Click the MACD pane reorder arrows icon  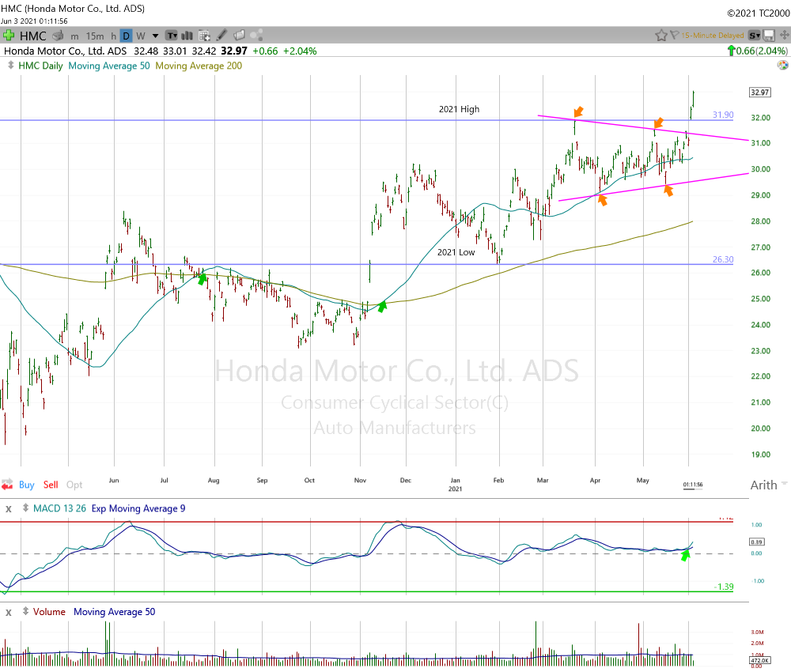(25, 508)
